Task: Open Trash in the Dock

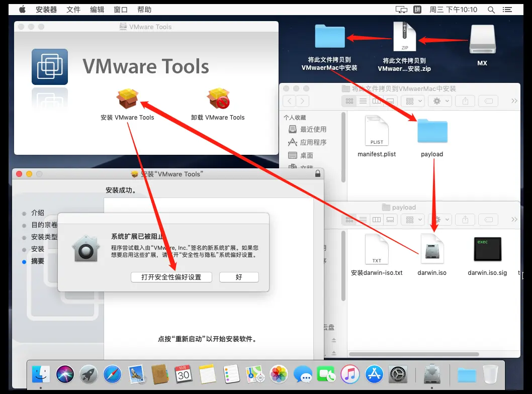Action: [x=491, y=374]
